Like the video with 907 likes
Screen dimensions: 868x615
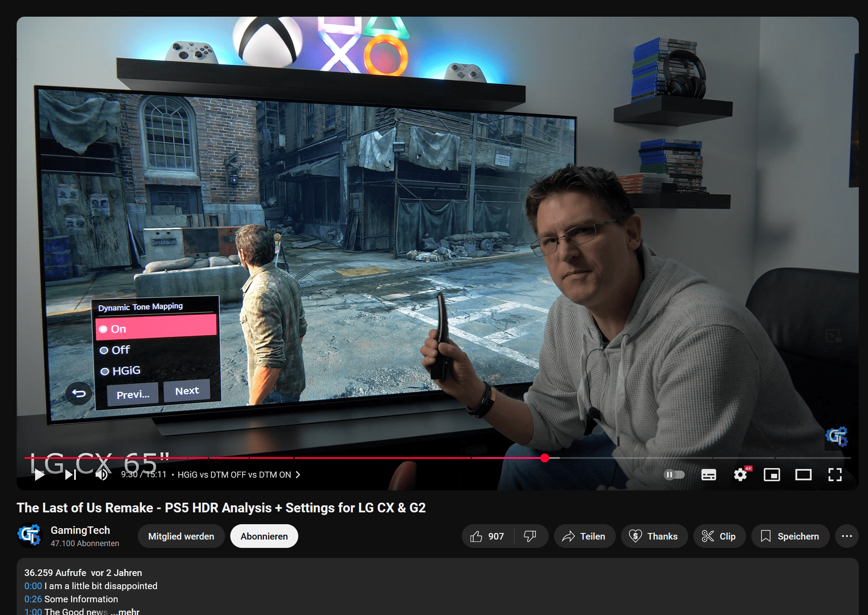[487, 536]
